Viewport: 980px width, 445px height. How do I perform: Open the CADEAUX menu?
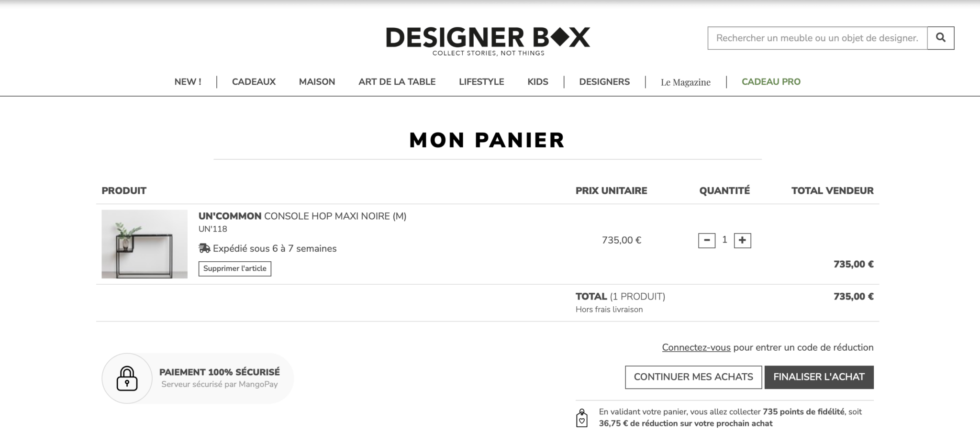(x=254, y=82)
